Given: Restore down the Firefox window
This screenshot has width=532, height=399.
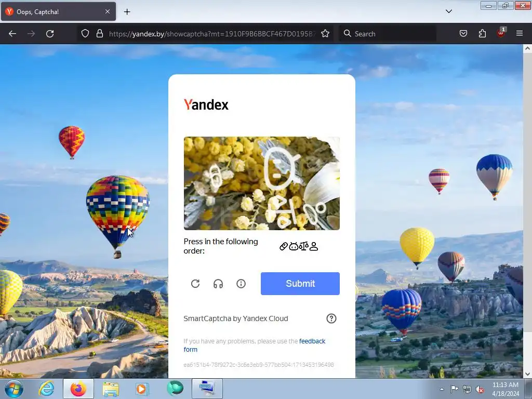Looking at the screenshot, I should coord(506,5).
